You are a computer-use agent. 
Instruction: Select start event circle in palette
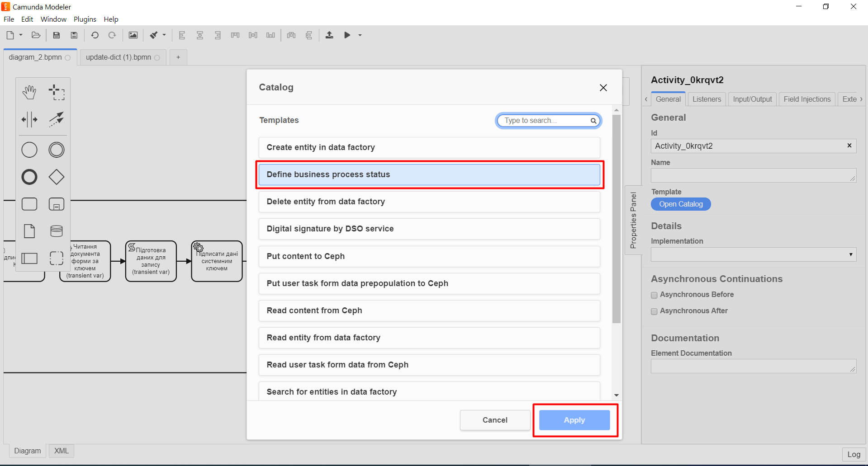[x=29, y=150]
